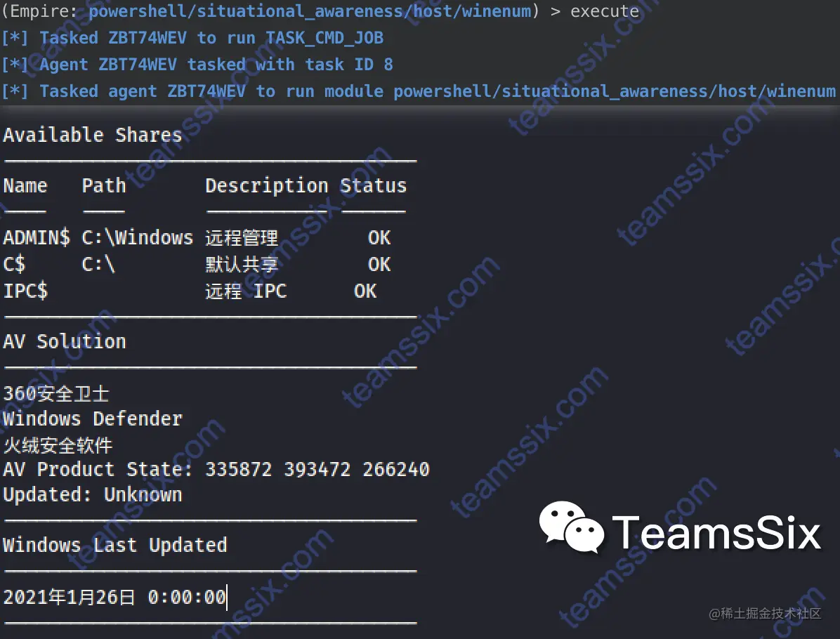Viewport: 840px width, 639px height.
Task: Click the 'Available Shares' heading
Action: pyautogui.click(x=93, y=135)
